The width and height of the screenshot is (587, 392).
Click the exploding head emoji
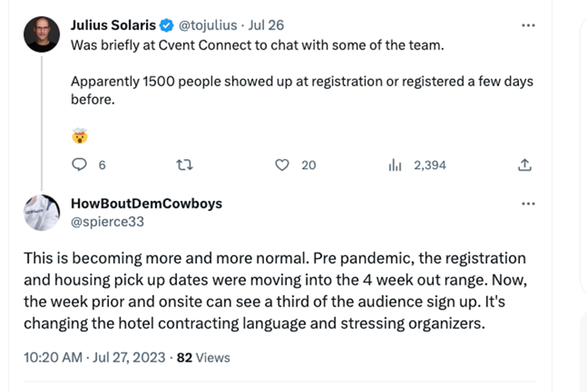[x=80, y=134]
